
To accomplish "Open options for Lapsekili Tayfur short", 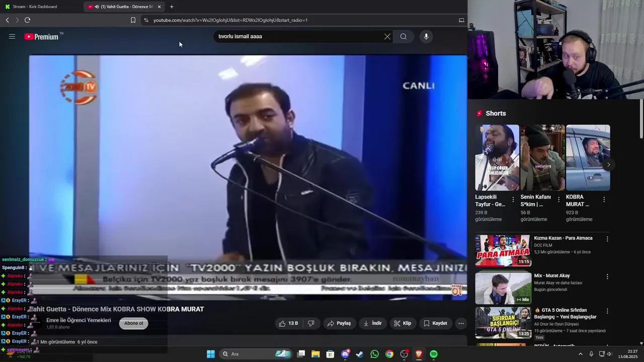I will point(513,200).
